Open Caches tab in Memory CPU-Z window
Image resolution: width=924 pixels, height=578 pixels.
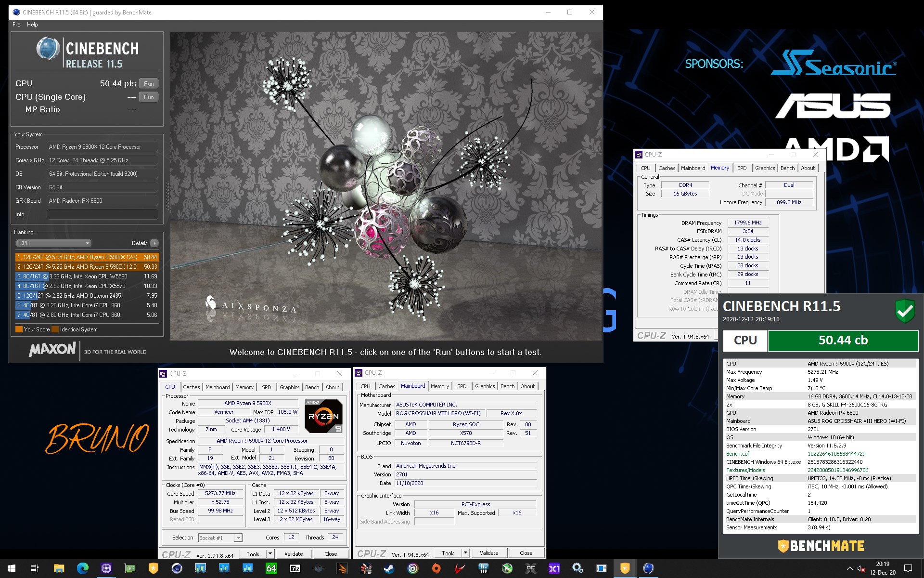(x=667, y=168)
